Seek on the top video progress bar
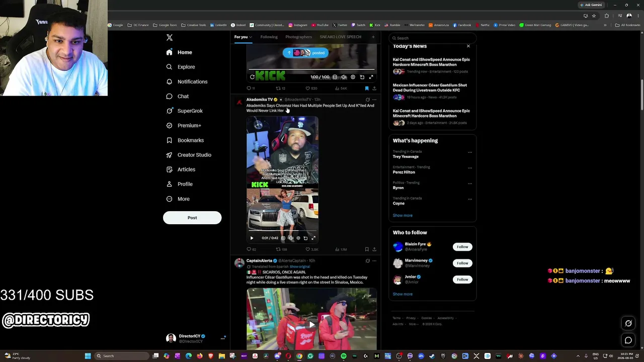 (311, 70)
